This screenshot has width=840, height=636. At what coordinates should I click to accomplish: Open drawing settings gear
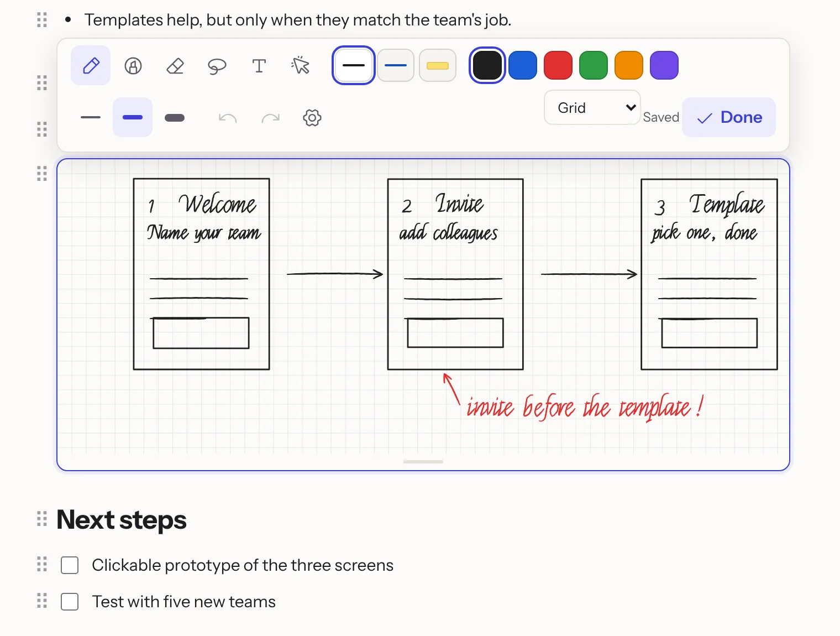click(x=312, y=118)
